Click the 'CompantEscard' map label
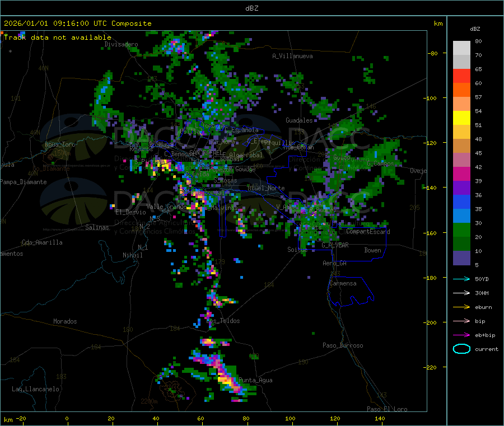Viewport: 504px width, 426px height. (x=368, y=232)
